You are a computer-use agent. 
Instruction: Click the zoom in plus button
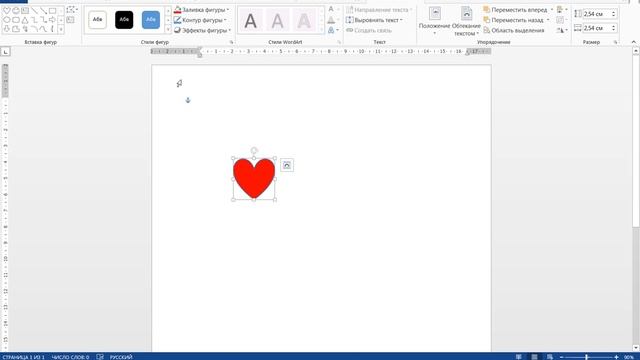616,357
